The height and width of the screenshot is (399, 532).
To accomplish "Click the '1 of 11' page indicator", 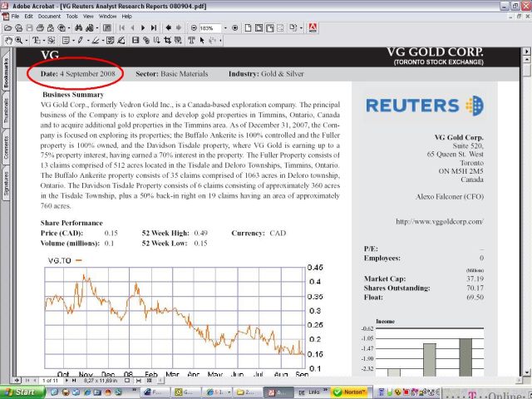I will pos(50,381).
